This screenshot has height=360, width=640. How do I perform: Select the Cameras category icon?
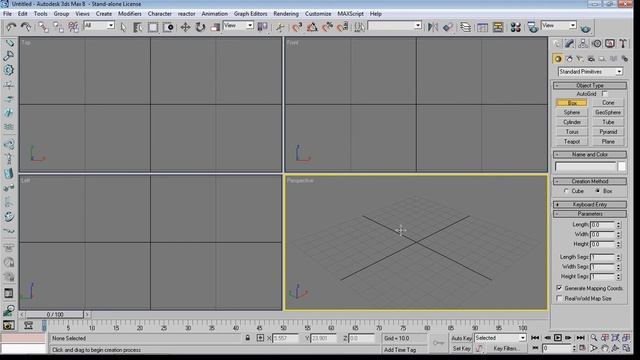click(x=591, y=59)
